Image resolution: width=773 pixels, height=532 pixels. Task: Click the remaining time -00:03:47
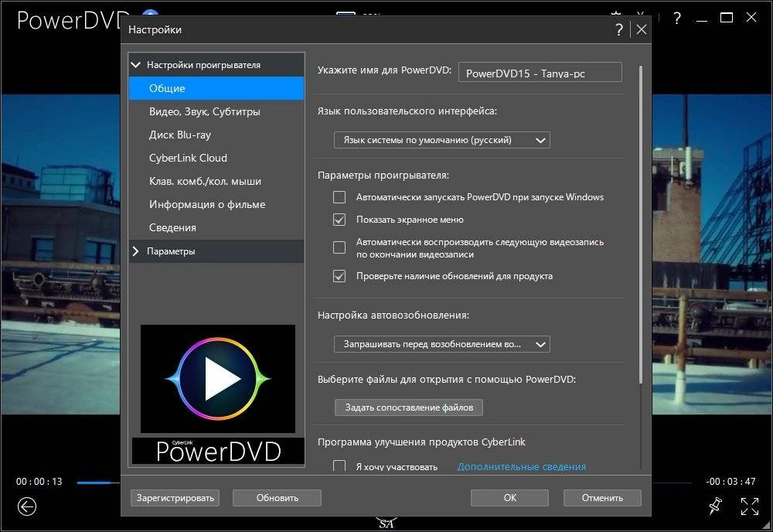pos(730,481)
